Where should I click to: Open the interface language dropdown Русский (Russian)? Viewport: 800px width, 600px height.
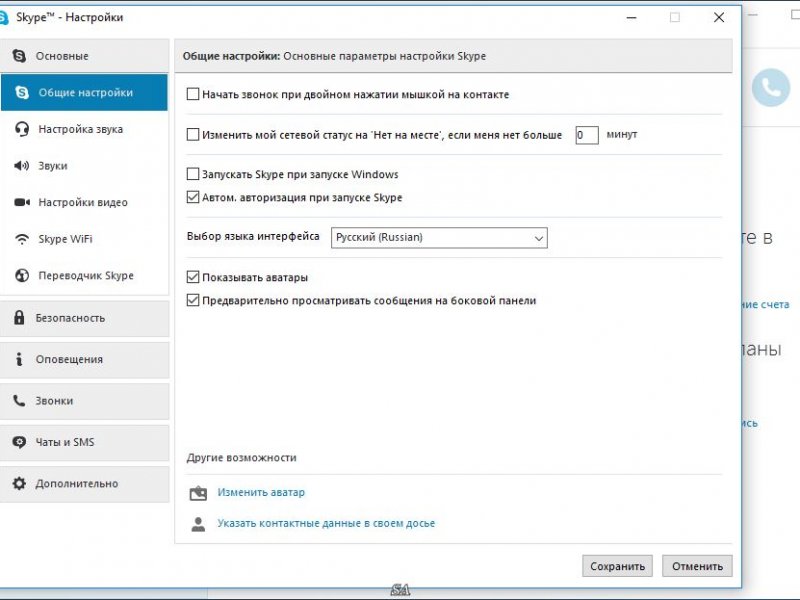point(439,238)
